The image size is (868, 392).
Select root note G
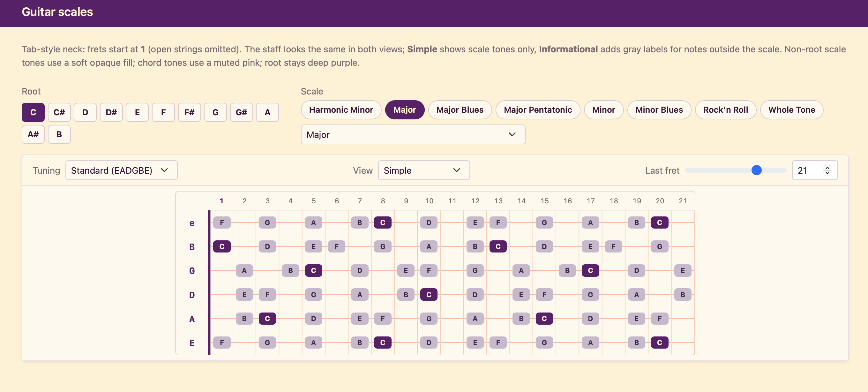[x=215, y=112]
